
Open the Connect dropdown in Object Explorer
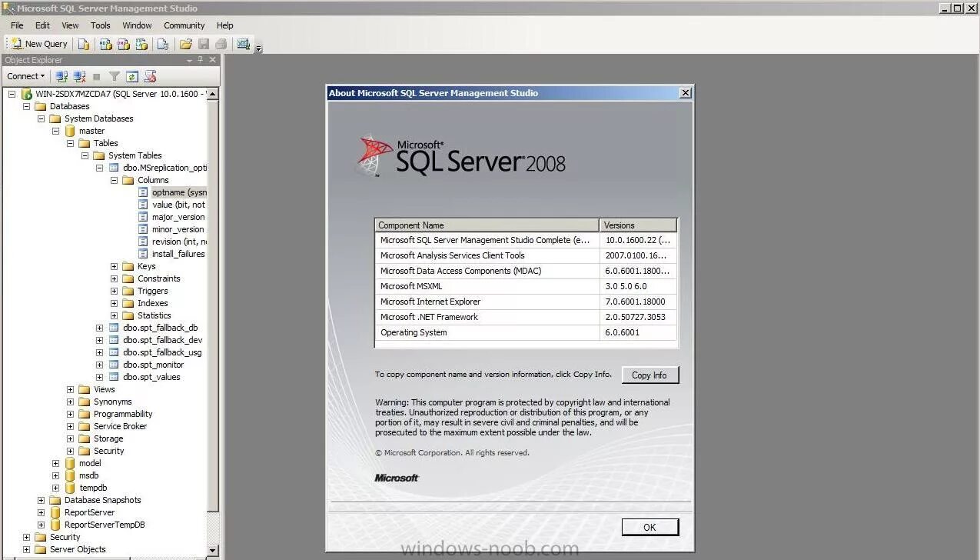click(x=26, y=76)
